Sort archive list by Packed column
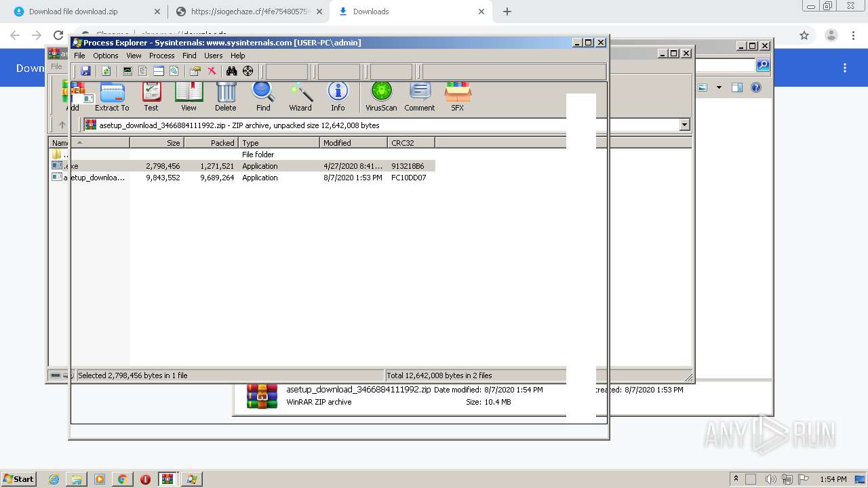Viewport: 868px width, 488px height. point(211,143)
